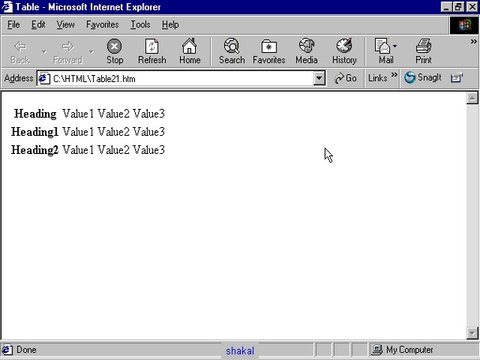The height and width of the screenshot is (360, 480).
Task: Click the Forward arrow toolbar button
Action: 68,51
